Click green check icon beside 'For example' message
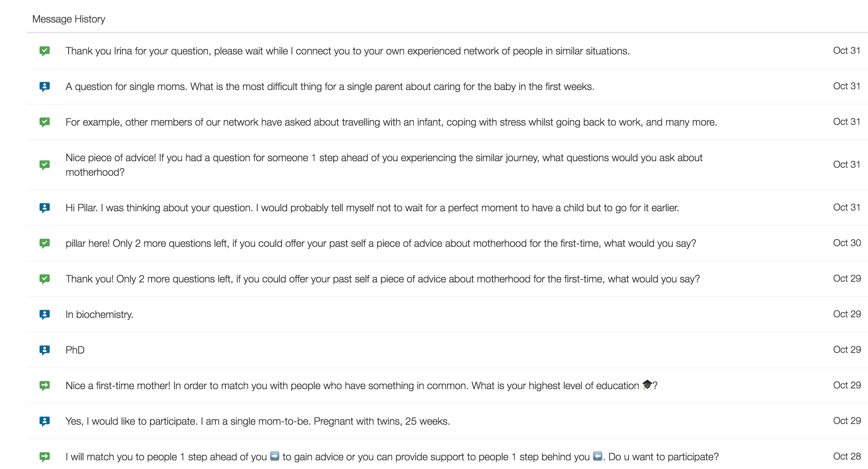This screenshot has width=868, height=469. (x=45, y=122)
